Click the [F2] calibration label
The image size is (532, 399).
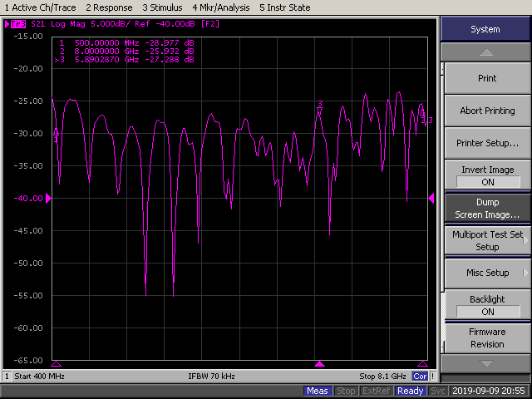[210, 24]
